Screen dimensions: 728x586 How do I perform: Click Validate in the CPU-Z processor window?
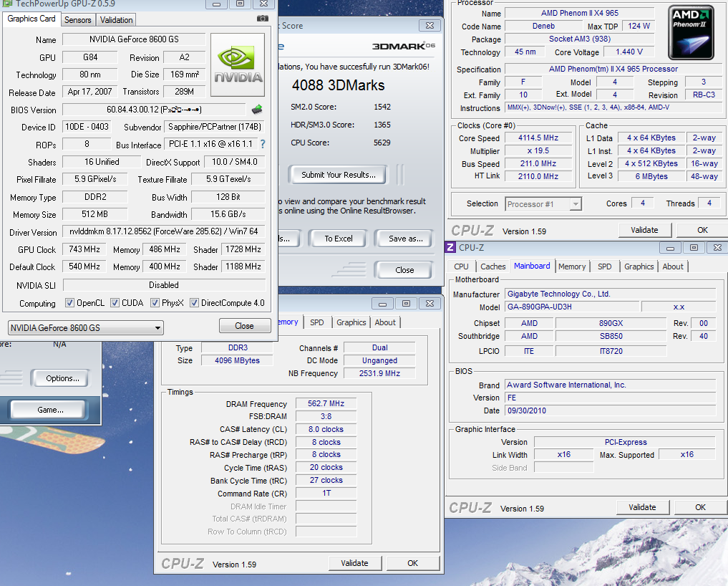click(x=644, y=230)
